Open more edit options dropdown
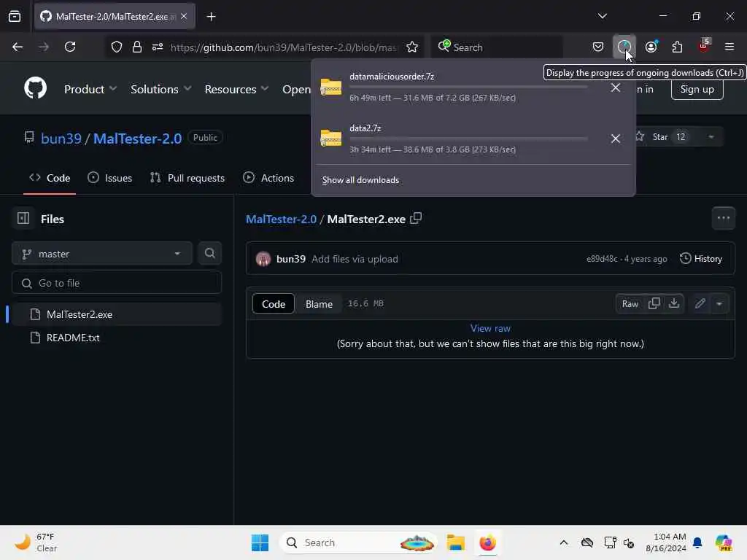The width and height of the screenshot is (747, 560). coord(719,304)
